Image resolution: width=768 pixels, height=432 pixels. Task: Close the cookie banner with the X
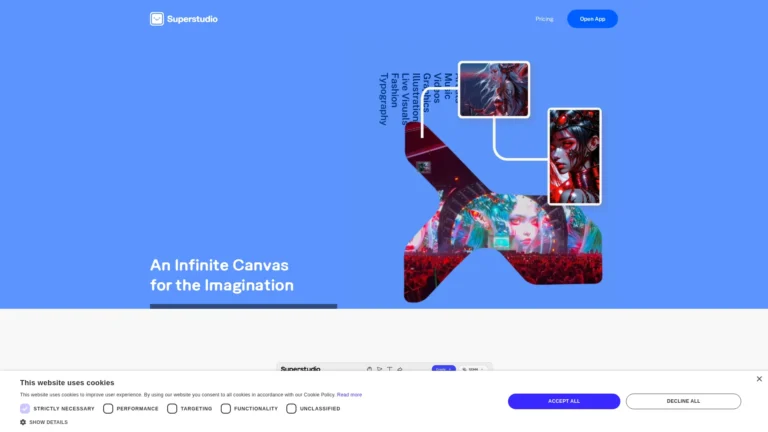tap(759, 379)
